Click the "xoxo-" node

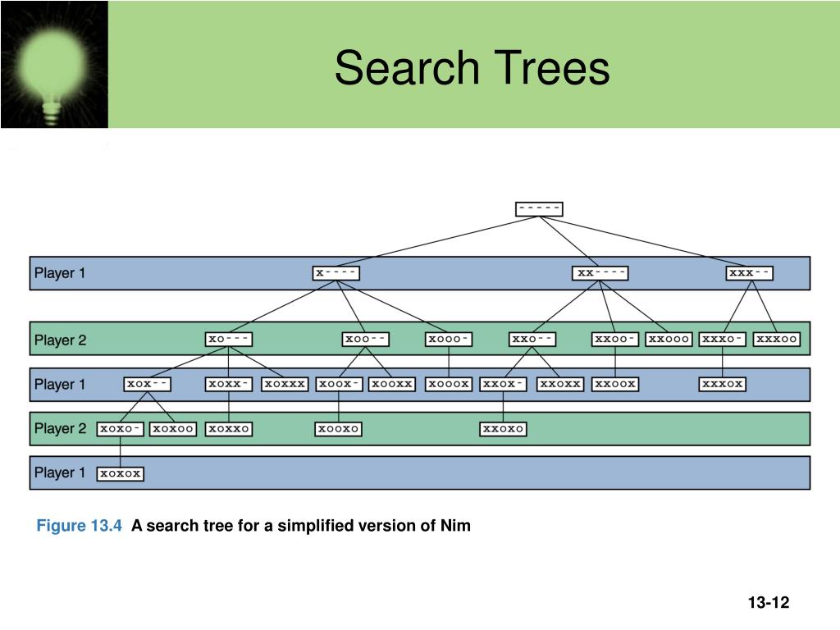pos(120,429)
